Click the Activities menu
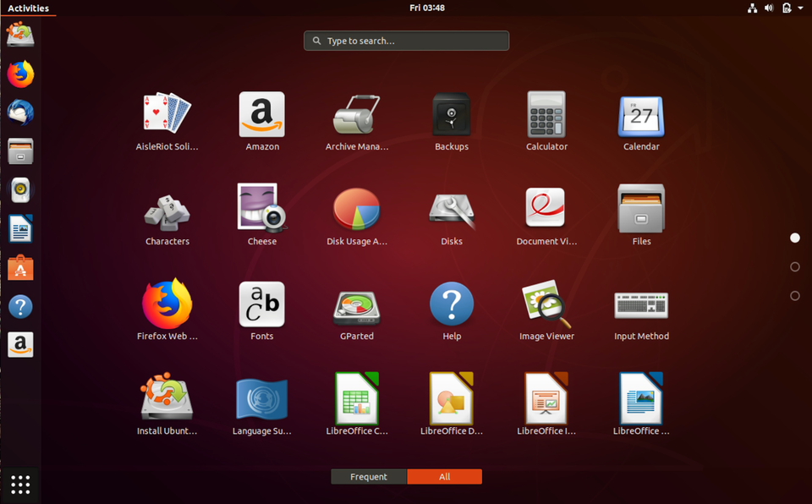This screenshot has width=812, height=504. [28, 8]
